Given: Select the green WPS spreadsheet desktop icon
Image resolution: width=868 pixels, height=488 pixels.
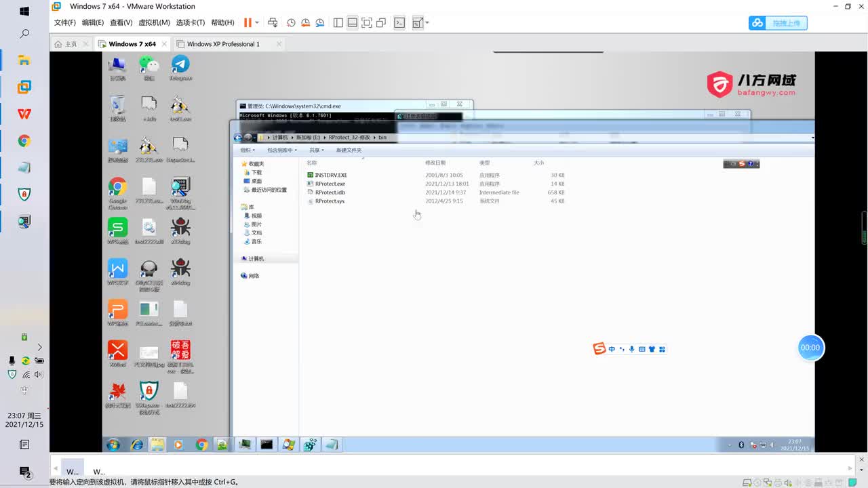Looking at the screenshot, I should point(117,230).
